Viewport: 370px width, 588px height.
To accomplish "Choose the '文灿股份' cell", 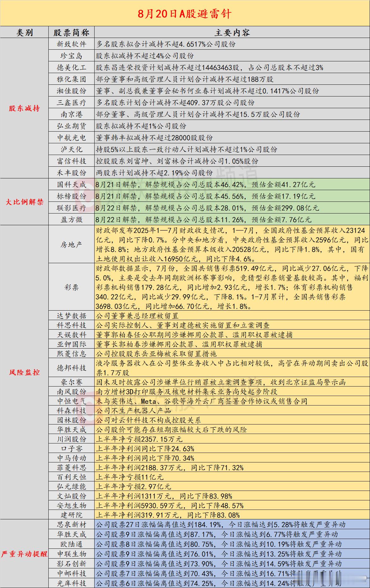I will click(x=71, y=496).
